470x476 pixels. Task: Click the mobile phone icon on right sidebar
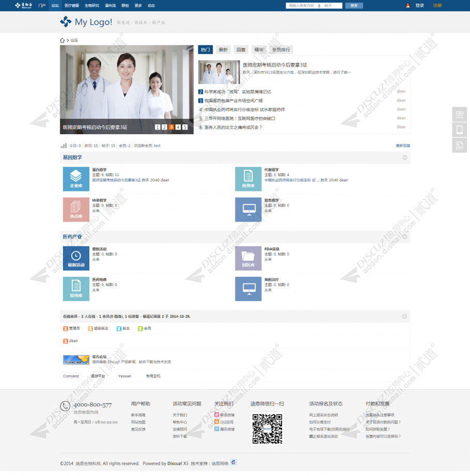pyautogui.click(x=459, y=130)
